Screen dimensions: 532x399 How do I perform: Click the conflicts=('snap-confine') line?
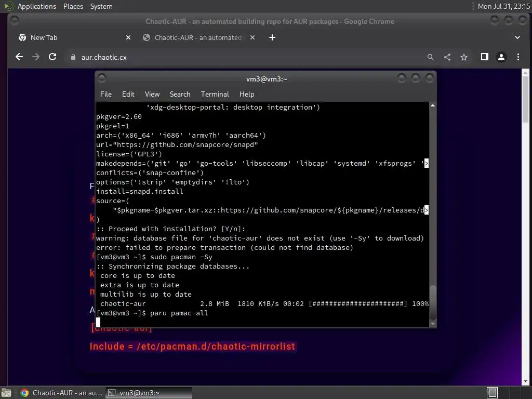(x=150, y=172)
